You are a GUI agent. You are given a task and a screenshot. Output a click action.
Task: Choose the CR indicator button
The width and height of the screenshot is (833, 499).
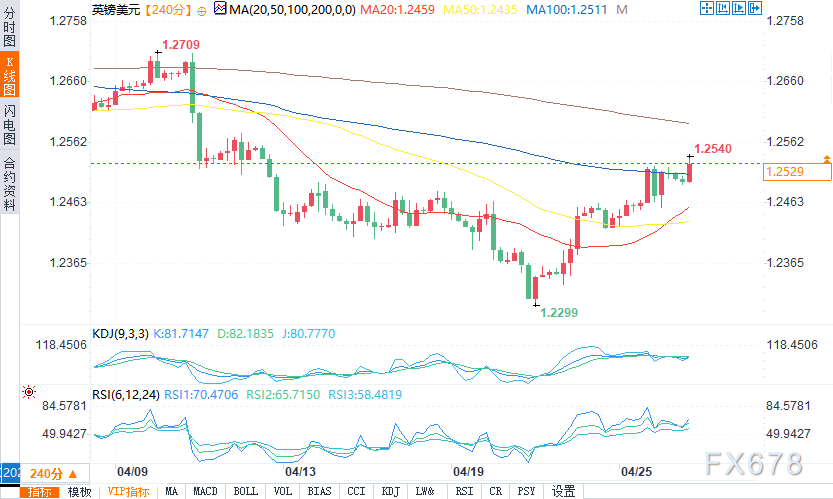496,492
